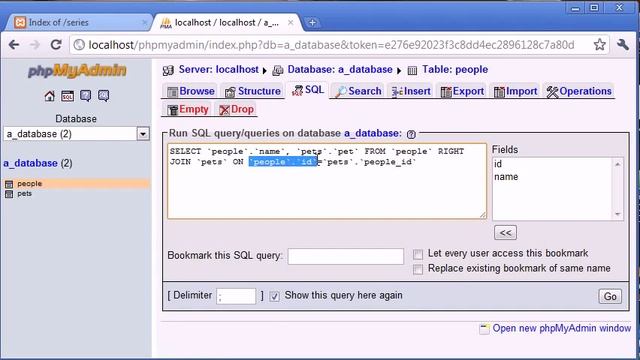Screen dimensions: 640x360
Task: Open the Chrome wrench menu
Action: tap(623, 44)
